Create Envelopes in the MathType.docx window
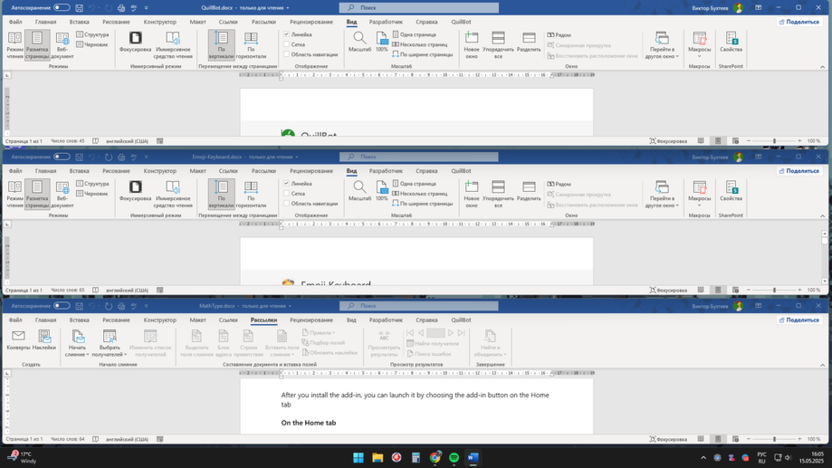Screen dimensions: 832x468 click(18, 340)
